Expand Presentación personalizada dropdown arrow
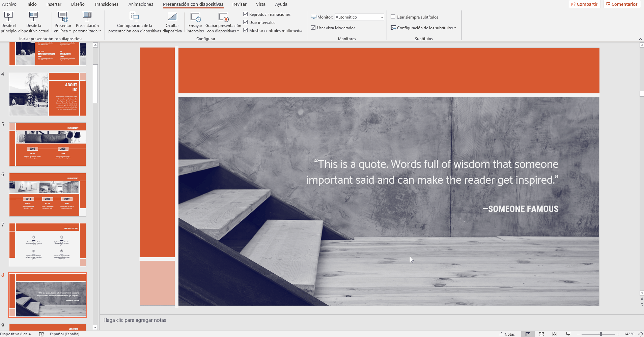This screenshot has height=337, width=644. pyautogui.click(x=100, y=31)
